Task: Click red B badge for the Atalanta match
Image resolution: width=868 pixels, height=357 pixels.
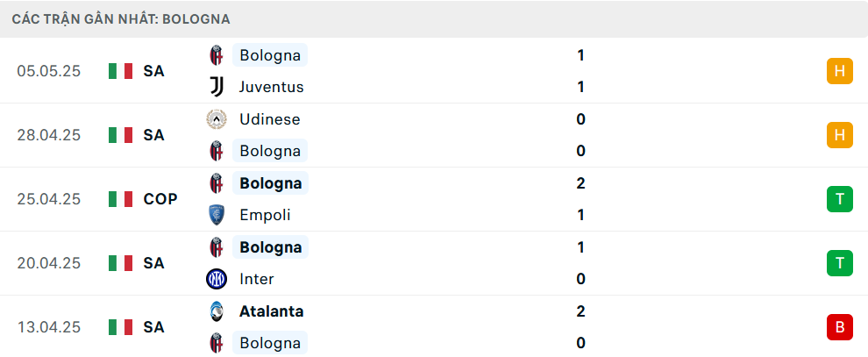Action: coord(840,327)
